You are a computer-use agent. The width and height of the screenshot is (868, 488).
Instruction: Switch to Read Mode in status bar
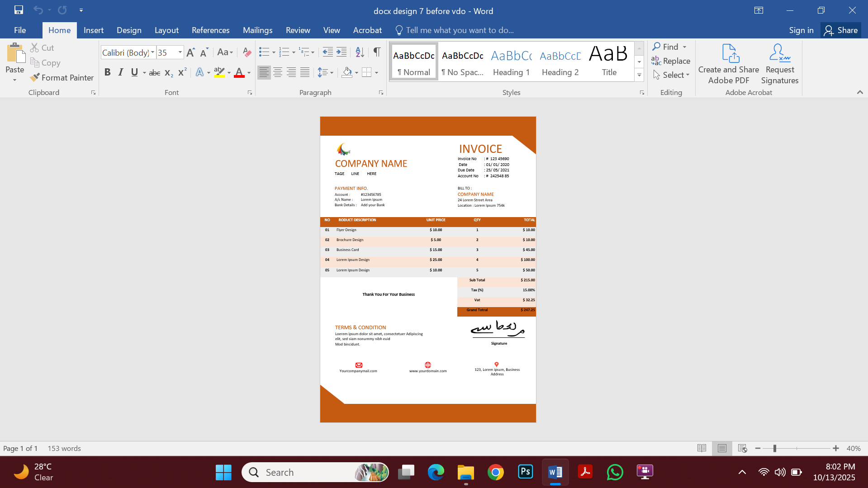[x=702, y=448]
